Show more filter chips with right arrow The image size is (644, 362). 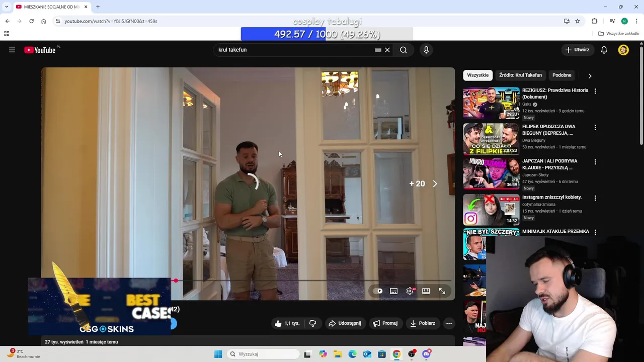(590, 76)
